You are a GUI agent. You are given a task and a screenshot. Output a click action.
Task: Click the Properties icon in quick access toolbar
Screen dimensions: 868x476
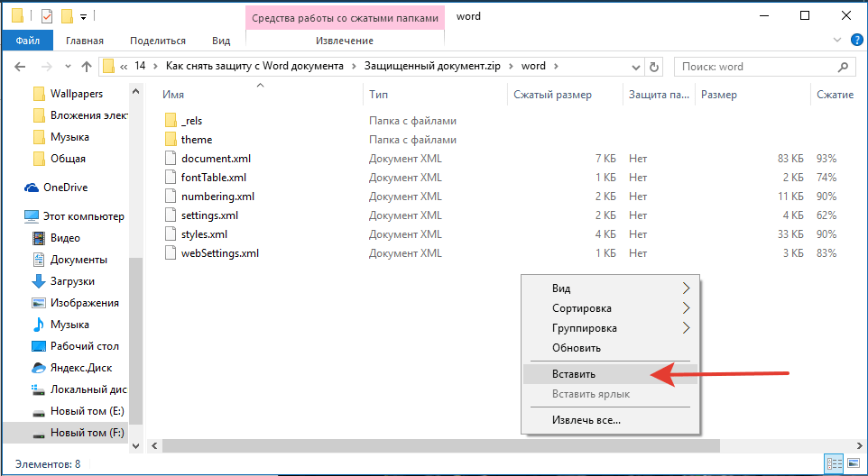(48, 16)
